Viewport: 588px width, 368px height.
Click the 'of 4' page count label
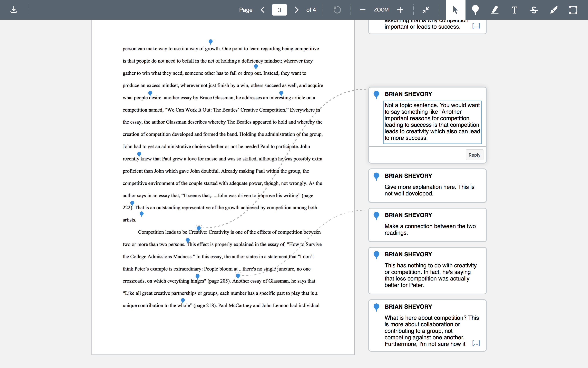point(311,10)
